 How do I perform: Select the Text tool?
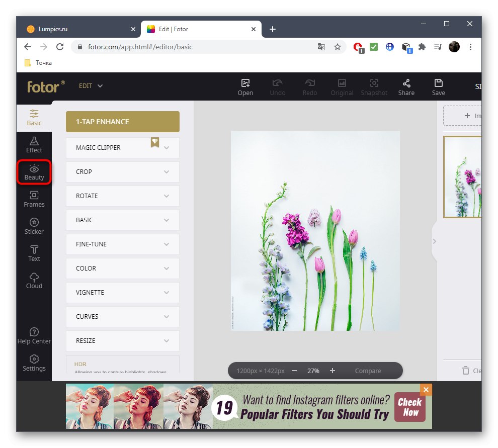point(34,253)
